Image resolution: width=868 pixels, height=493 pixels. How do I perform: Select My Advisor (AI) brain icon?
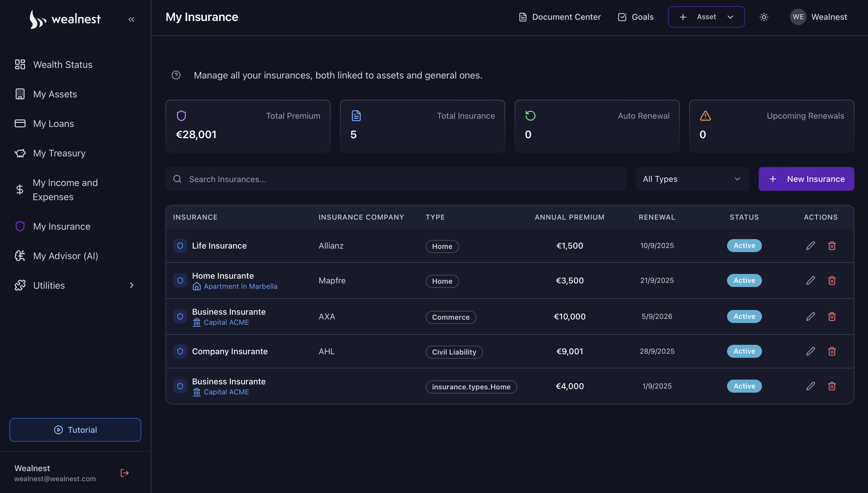[65, 256]
